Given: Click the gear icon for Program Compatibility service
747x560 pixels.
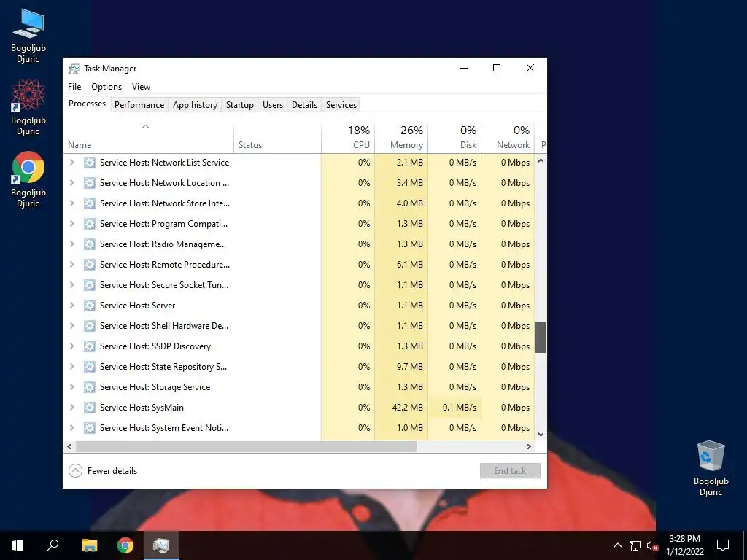Looking at the screenshot, I should (x=90, y=224).
